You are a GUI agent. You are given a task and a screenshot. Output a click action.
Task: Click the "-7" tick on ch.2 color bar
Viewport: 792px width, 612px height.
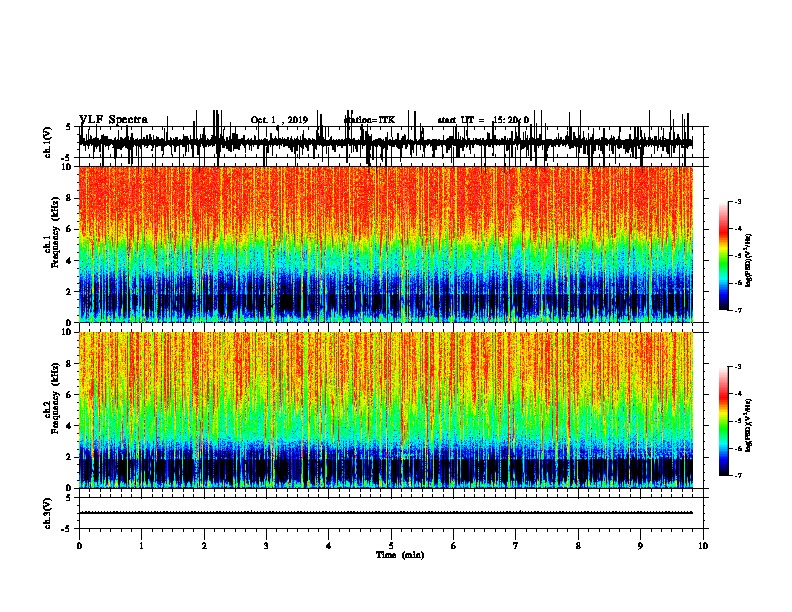click(x=737, y=475)
